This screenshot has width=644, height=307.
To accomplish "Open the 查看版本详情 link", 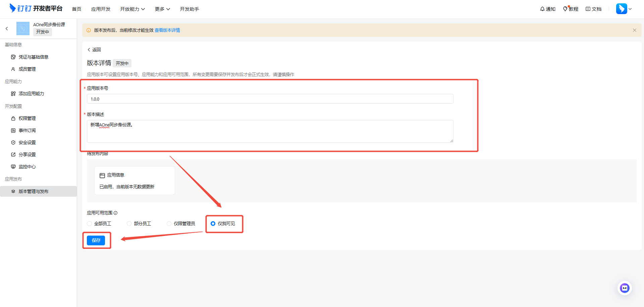I will 167,30.
